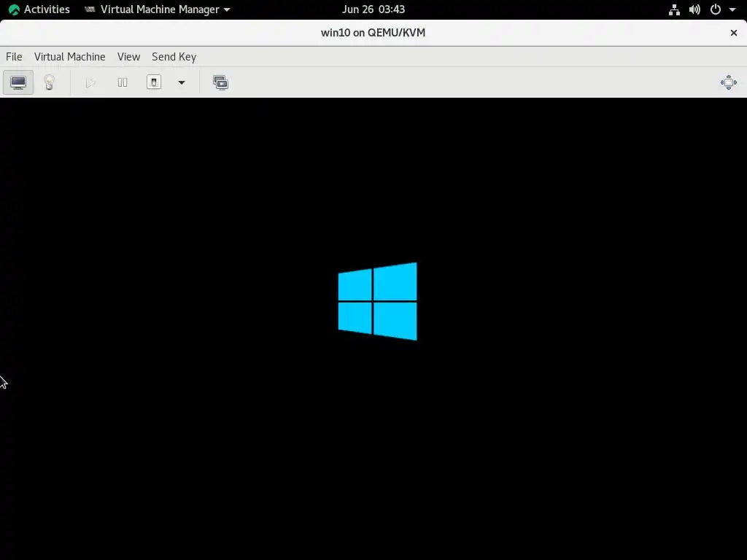Image resolution: width=747 pixels, height=560 pixels.
Task: Open the clock and calendar panel
Action: tap(373, 9)
